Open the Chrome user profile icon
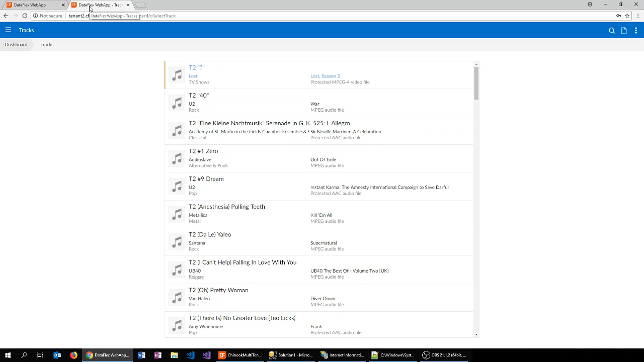Screen dimensions: 644x362 [590, 5]
